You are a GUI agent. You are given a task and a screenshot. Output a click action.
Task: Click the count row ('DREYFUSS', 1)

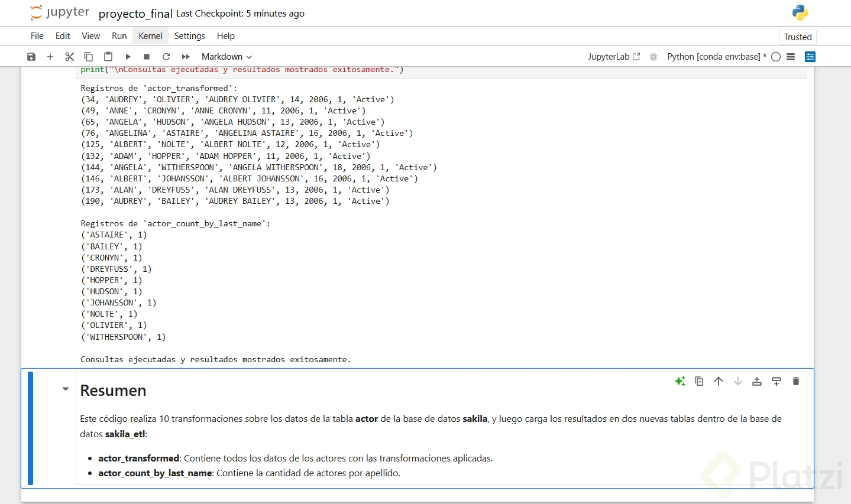point(117,269)
